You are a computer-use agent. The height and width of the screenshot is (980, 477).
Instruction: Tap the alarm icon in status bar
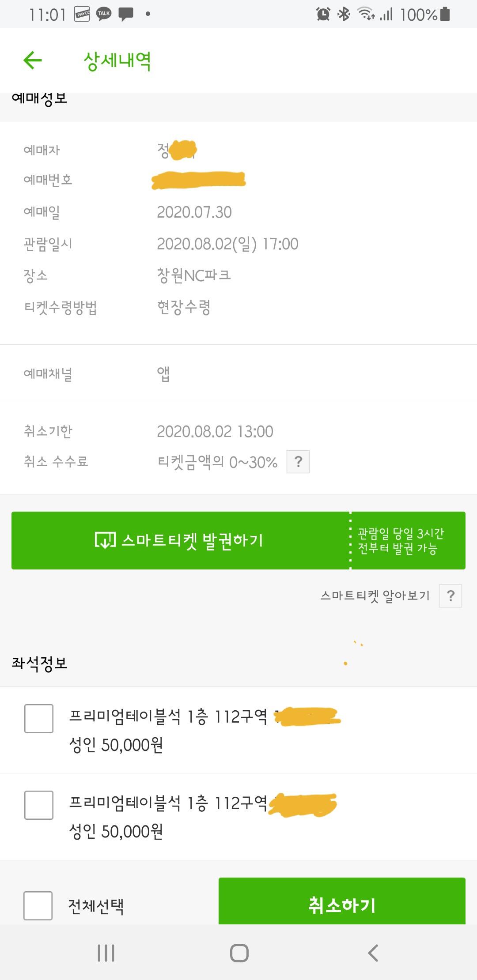[x=323, y=14]
